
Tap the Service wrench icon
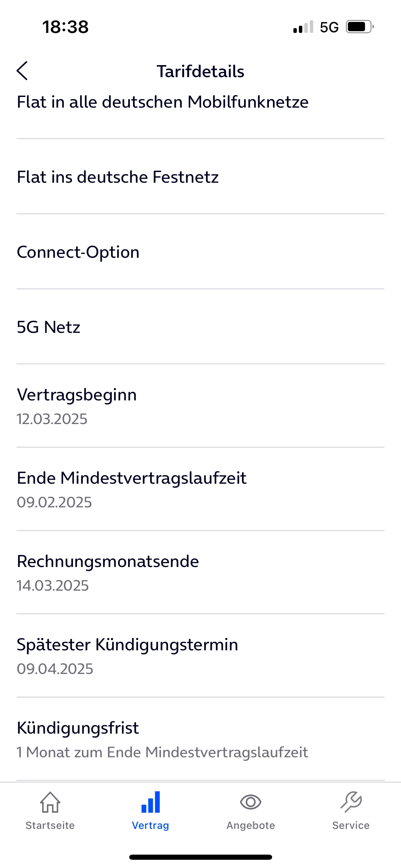coord(351,802)
